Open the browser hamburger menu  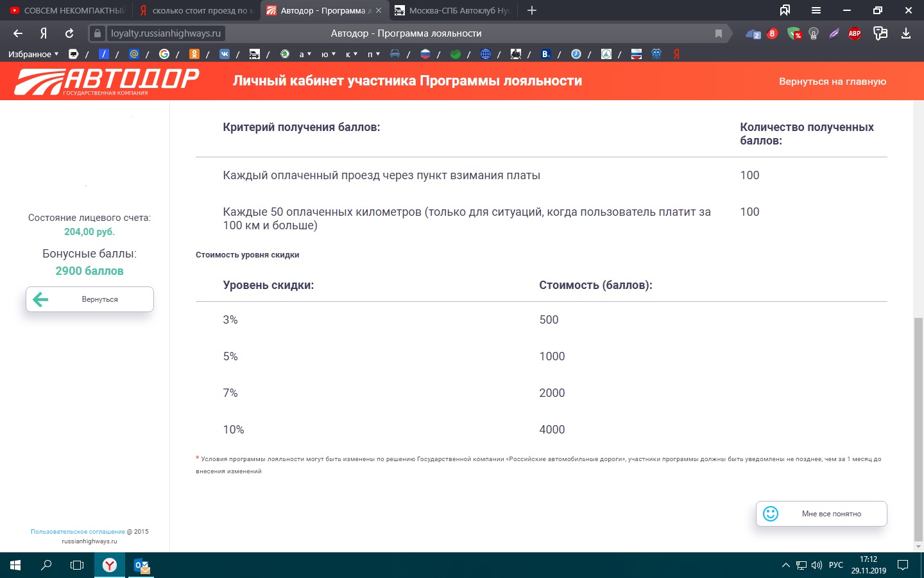(816, 10)
